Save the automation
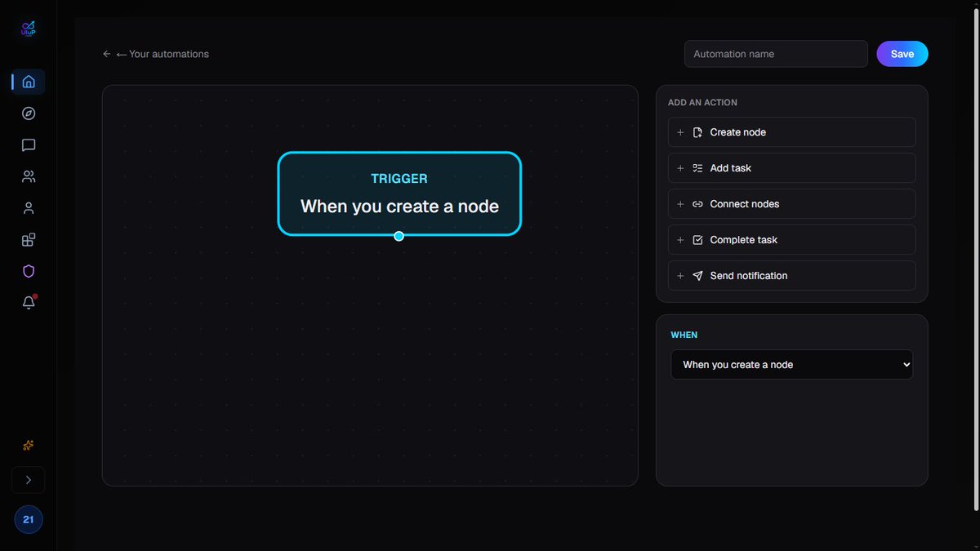This screenshot has width=980, height=551. click(902, 54)
